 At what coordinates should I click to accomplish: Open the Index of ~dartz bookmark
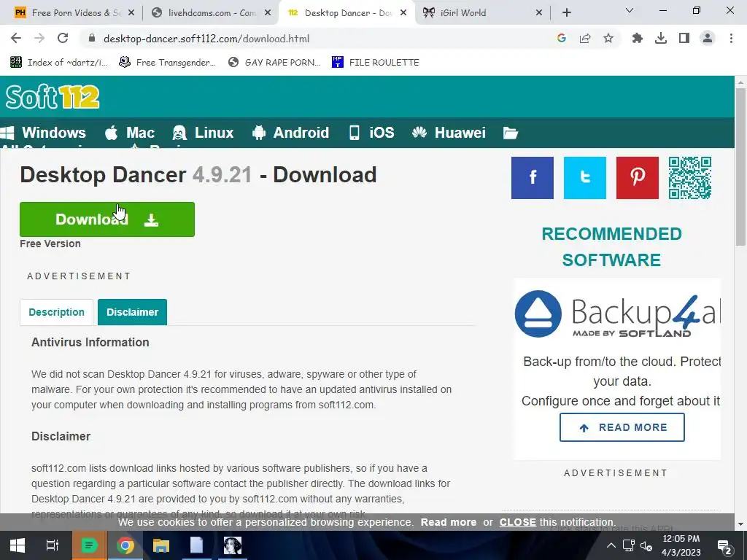[58, 63]
